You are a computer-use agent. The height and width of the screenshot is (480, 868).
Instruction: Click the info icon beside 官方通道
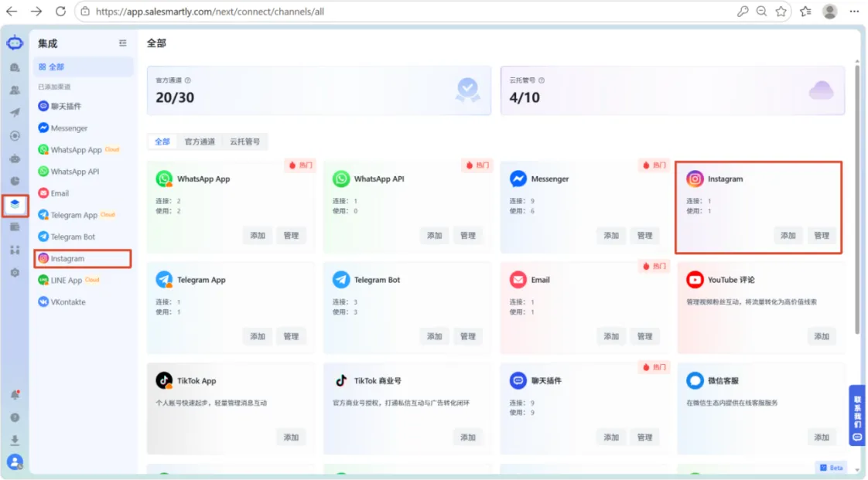(x=188, y=80)
